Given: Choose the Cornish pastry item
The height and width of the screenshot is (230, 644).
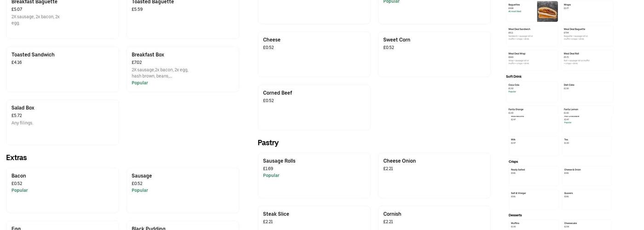Looking at the screenshot, I should tap(434, 218).
